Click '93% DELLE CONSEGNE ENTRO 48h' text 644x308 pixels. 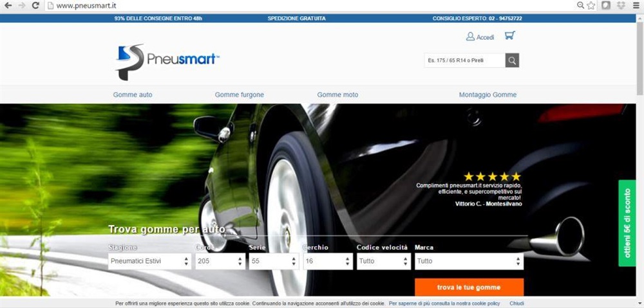[x=158, y=19]
